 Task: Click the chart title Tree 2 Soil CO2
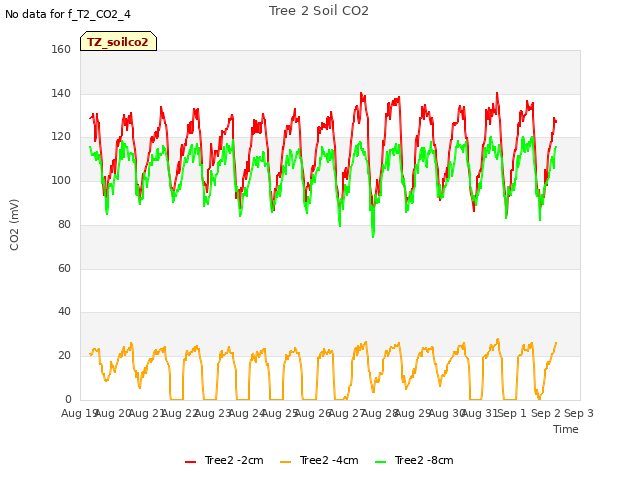click(319, 11)
